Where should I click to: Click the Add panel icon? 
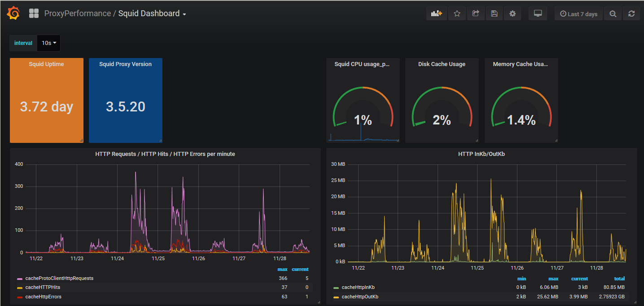(x=436, y=13)
